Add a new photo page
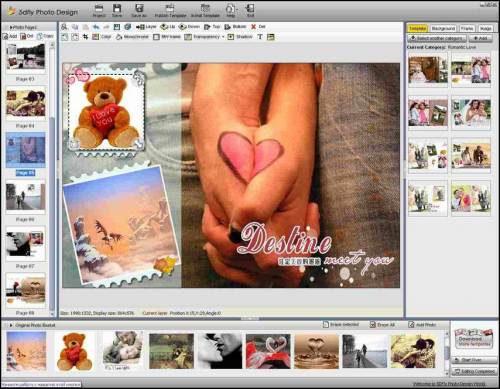Image resolution: width=500 pixels, height=389 pixels. (10, 36)
